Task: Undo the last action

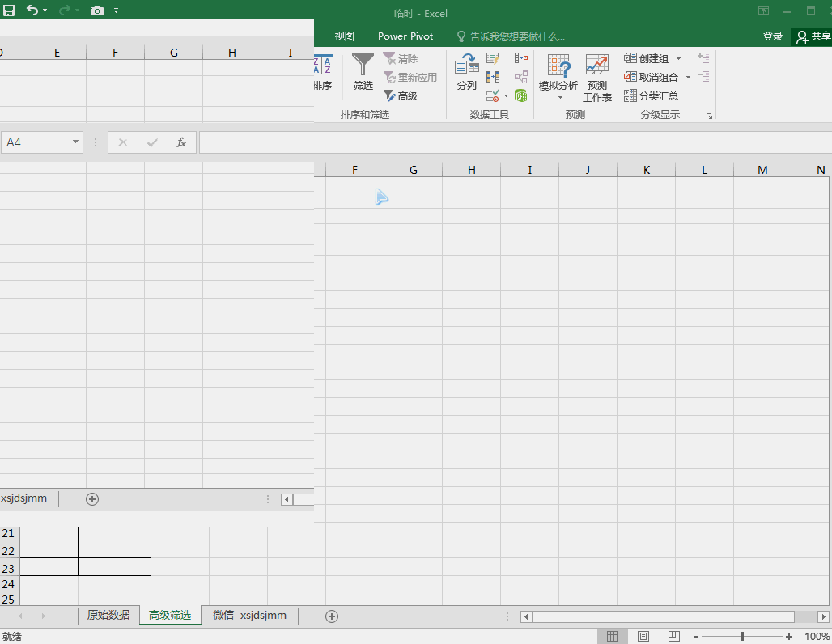Action: tap(32, 10)
